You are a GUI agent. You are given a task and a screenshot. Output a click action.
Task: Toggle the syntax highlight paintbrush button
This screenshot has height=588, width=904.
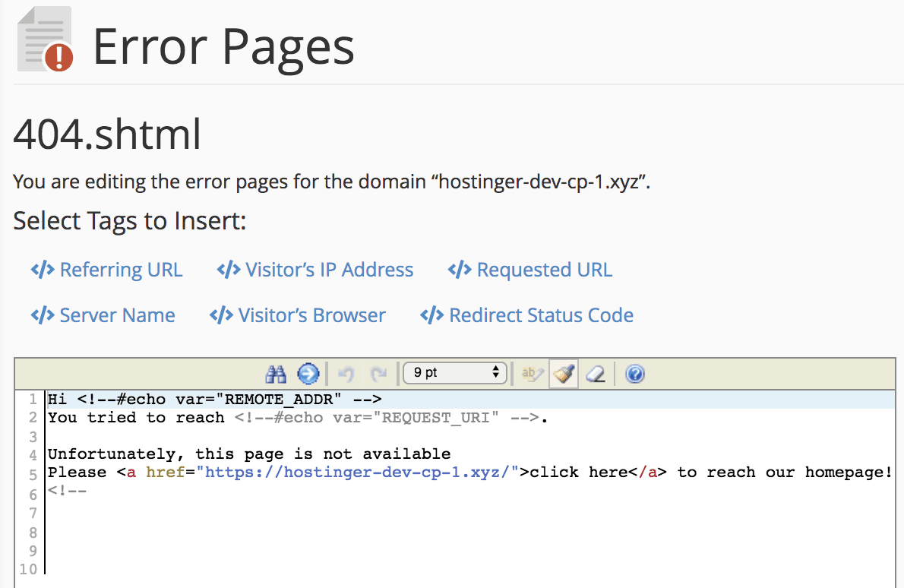pyautogui.click(x=563, y=374)
